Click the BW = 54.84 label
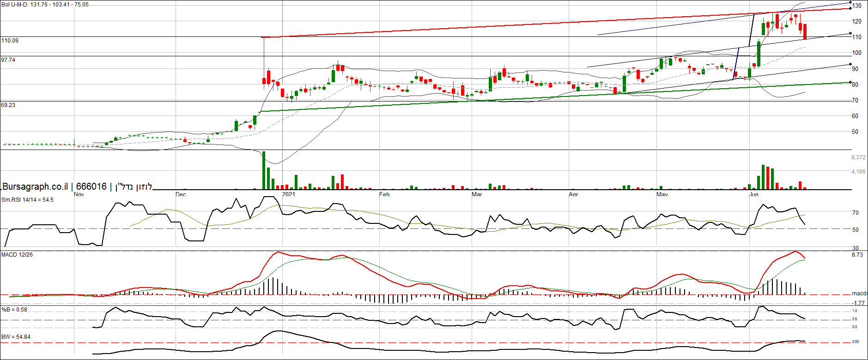The image size is (868, 360). [16, 337]
